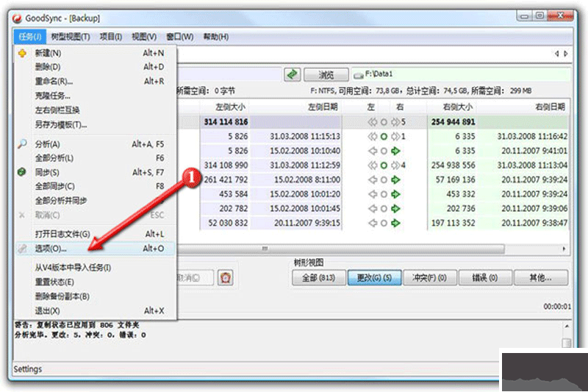Click the green circle in 31.03.2008 11:15:13 row
The height and width of the screenshot is (392, 588).
tap(384, 137)
